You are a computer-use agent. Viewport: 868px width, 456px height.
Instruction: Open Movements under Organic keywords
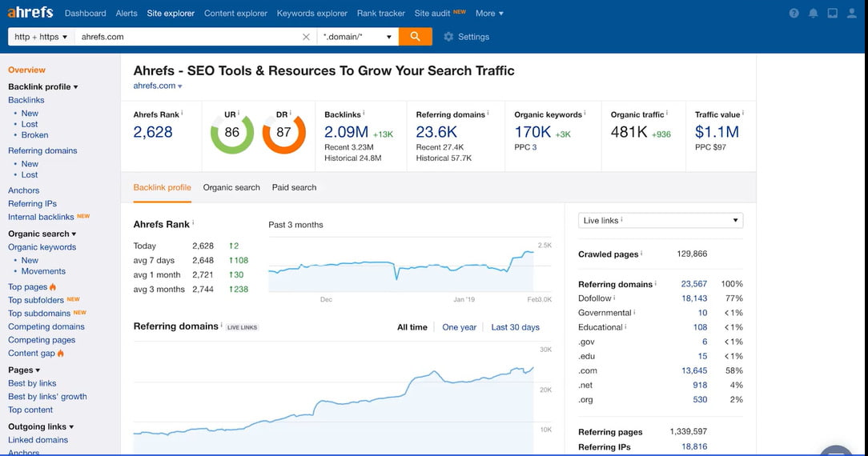[43, 271]
